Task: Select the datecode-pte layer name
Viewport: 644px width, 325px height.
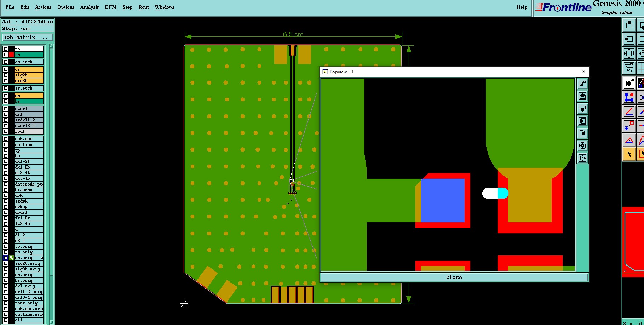Action: [x=29, y=184]
